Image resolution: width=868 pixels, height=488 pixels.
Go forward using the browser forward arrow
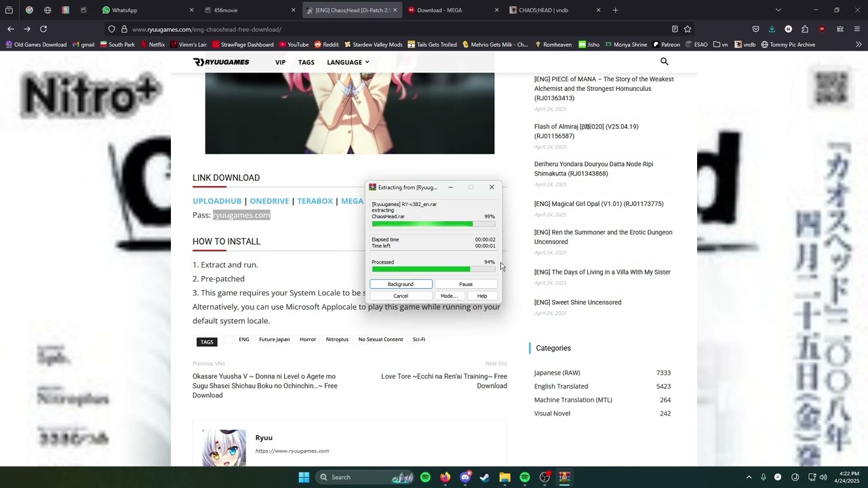27,29
